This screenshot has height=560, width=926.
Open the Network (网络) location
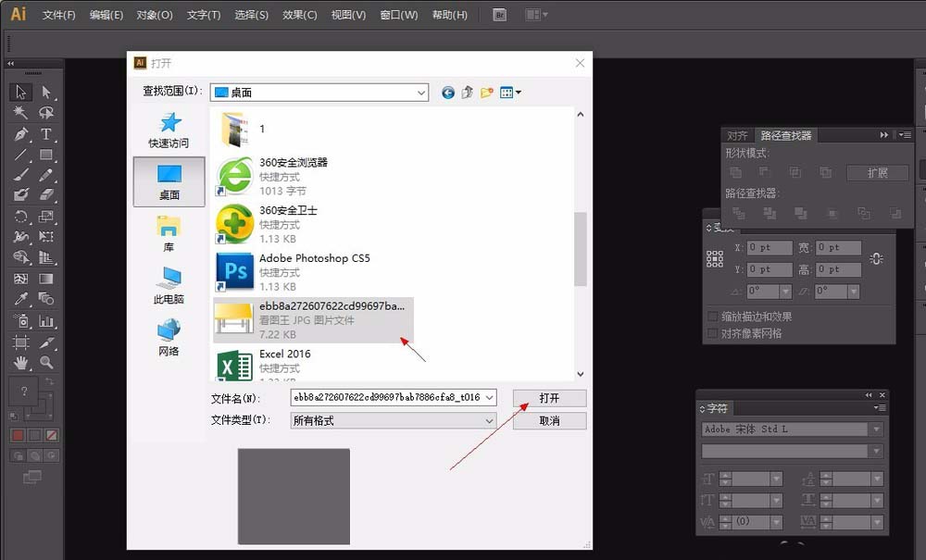[169, 338]
